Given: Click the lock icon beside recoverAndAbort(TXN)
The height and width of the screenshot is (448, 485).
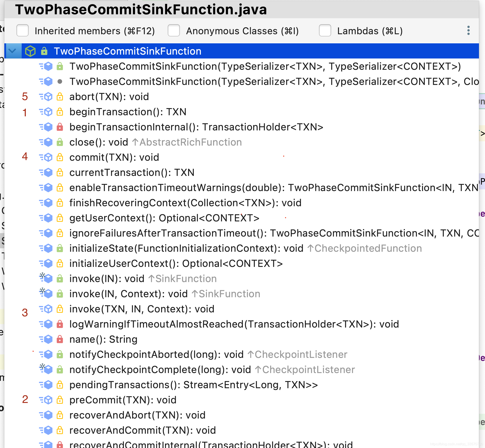Looking at the screenshot, I should coord(60,415).
